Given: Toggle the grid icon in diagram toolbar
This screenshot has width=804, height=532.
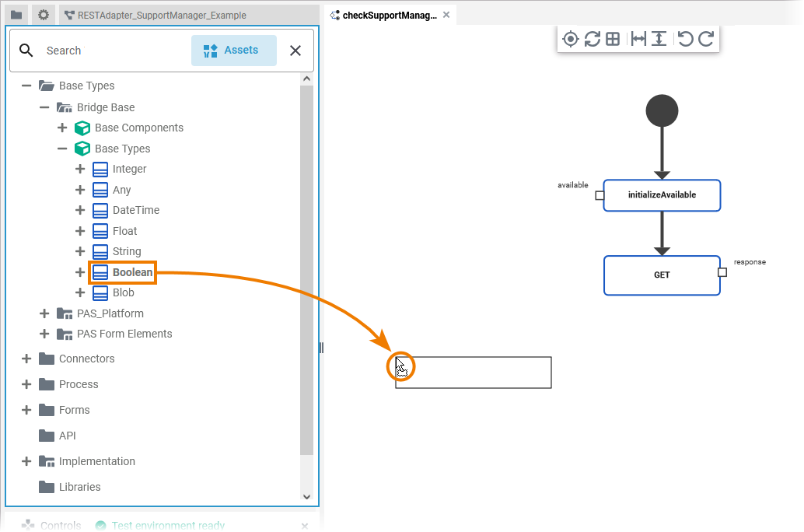Looking at the screenshot, I should [x=613, y=39].
